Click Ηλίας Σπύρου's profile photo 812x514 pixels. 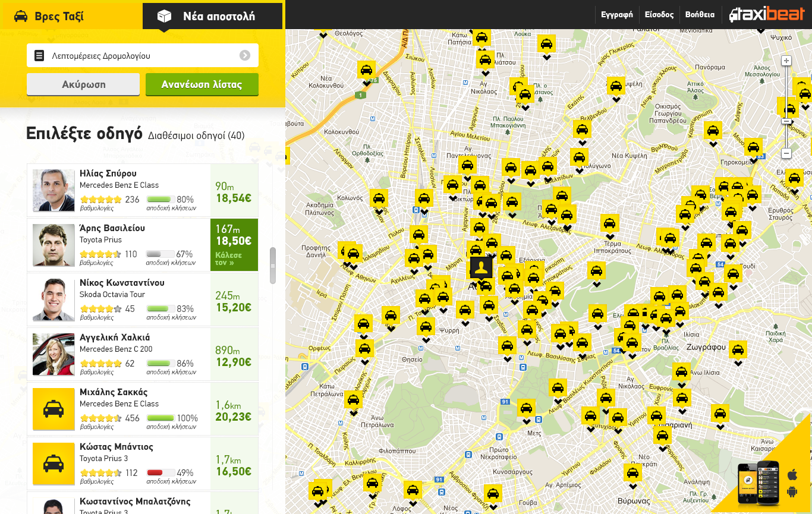pyautogui.click(x=53, y=190)
